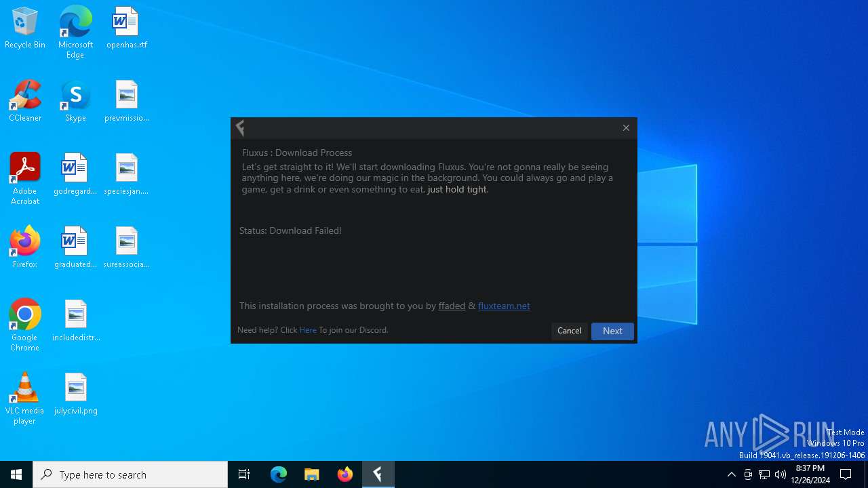Open Firefox from the taskbar
Image resolution: width=868 pixels, height=488 pixels.
[345, 474]
